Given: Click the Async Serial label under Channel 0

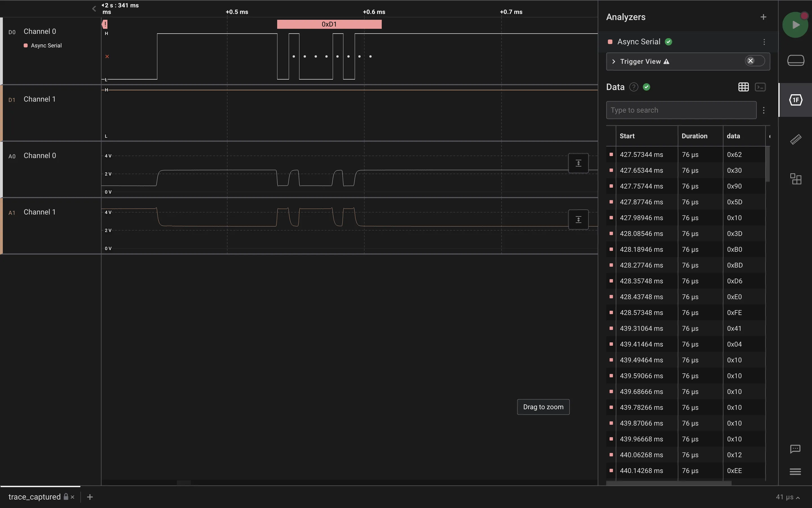Looking at the screenshot, I should click(46, 46).
